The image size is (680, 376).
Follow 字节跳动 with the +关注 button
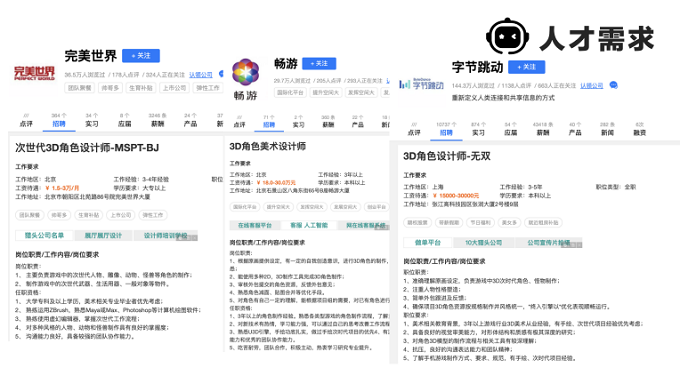point(526,67)
